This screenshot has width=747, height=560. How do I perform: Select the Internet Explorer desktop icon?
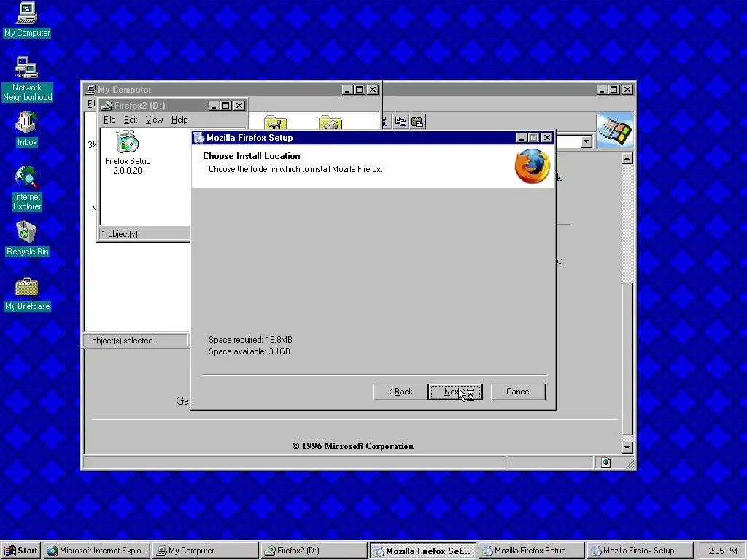[x=27, y=189]
